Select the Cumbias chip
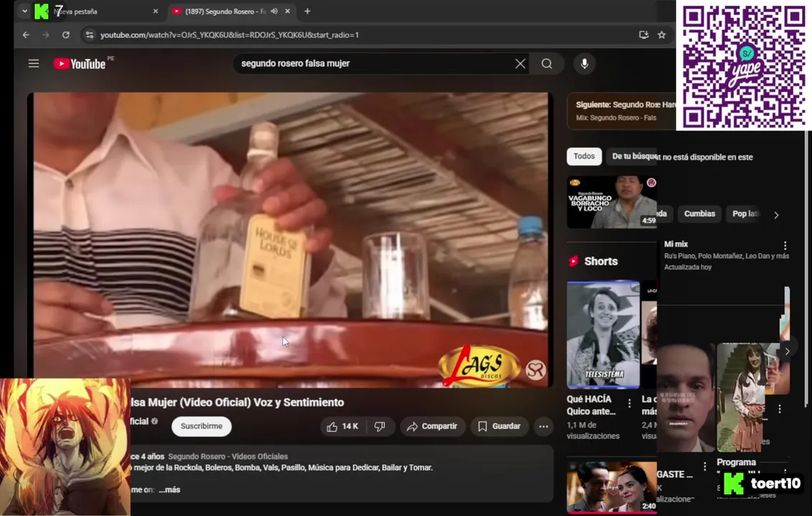Viewport: 812px width, 516px height. tap(699, 214)
